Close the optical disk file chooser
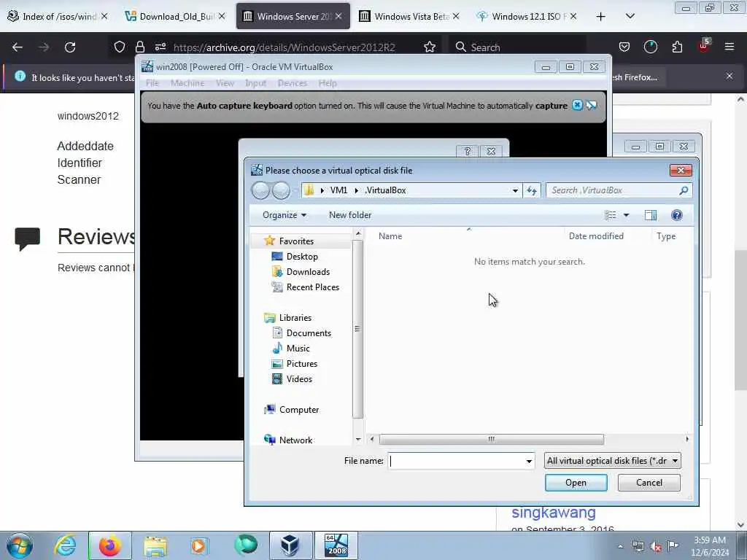Viewport: 747px width, 560px height. coord(681,171)
